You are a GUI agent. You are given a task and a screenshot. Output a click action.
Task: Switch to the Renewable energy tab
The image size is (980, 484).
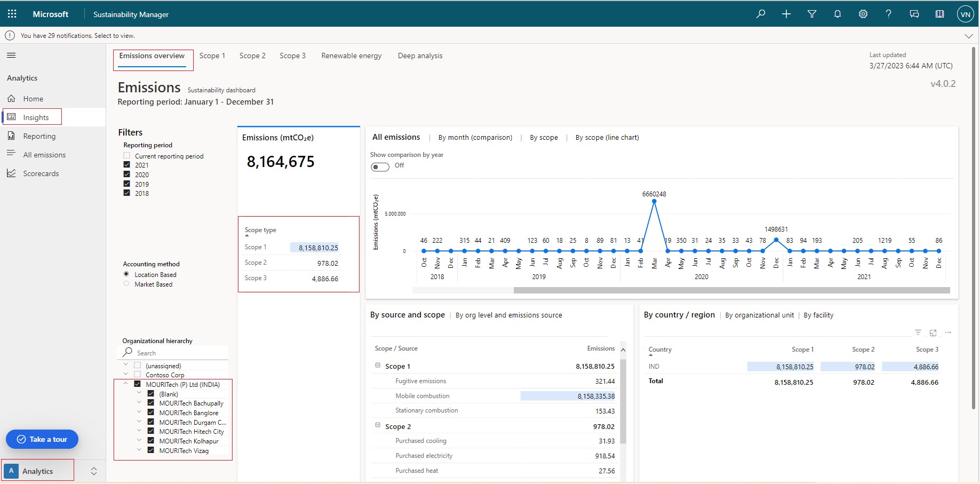[x=351, y=55]
